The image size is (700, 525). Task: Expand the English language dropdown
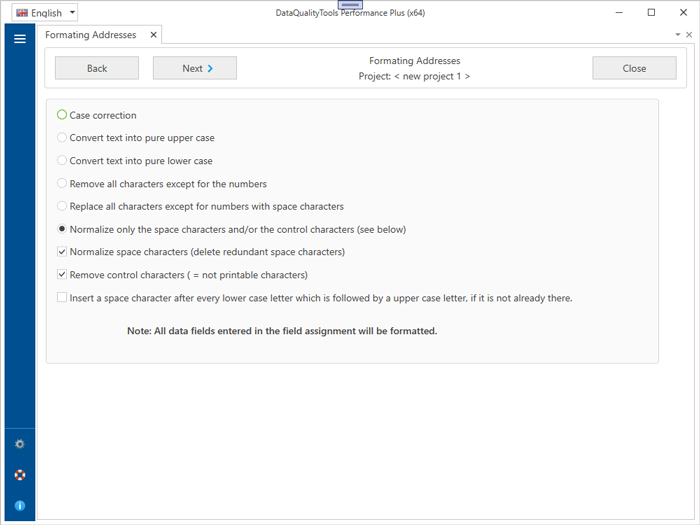(71, 13)
